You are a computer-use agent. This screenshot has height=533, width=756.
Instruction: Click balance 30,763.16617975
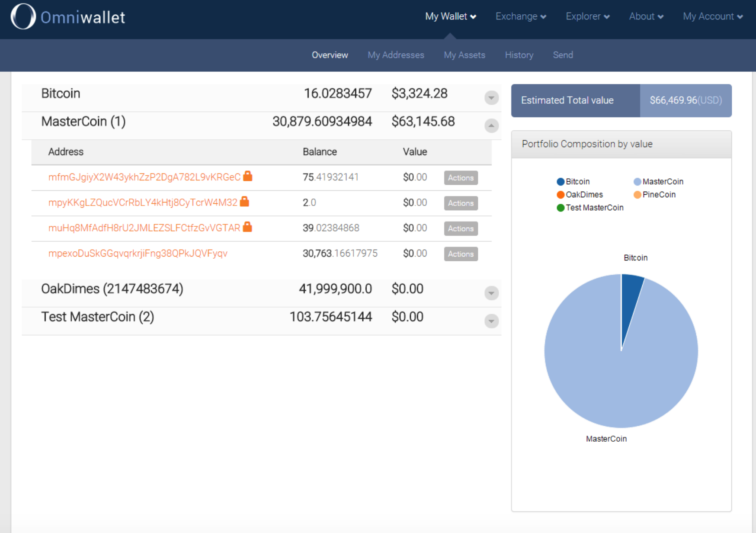point(340,254)
